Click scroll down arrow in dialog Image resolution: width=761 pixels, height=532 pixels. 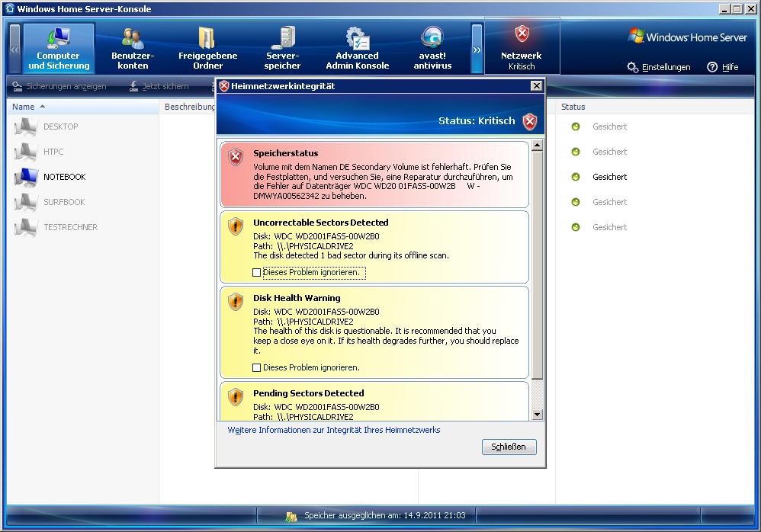(x=537, y=415)
